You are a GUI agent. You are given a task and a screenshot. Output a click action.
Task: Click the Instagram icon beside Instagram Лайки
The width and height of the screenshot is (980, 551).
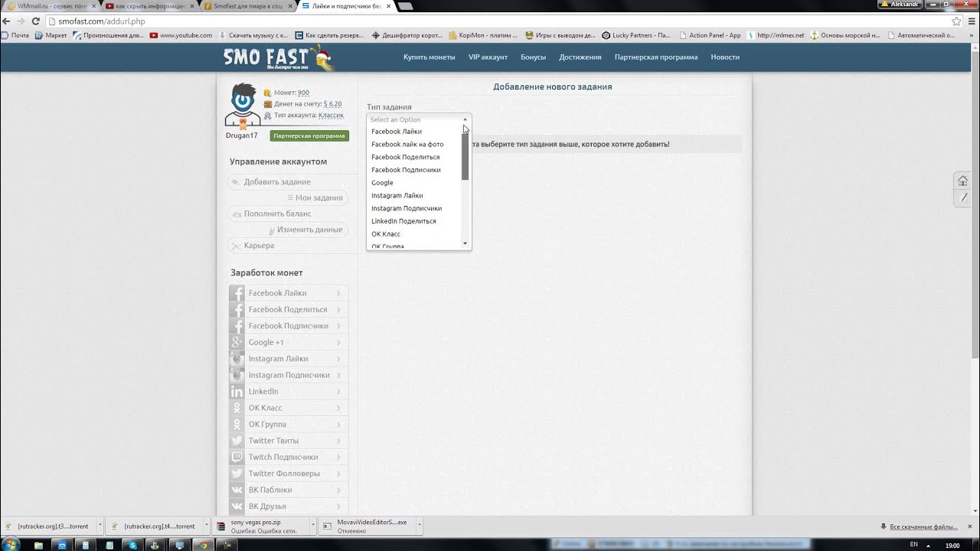pos(237,359)
